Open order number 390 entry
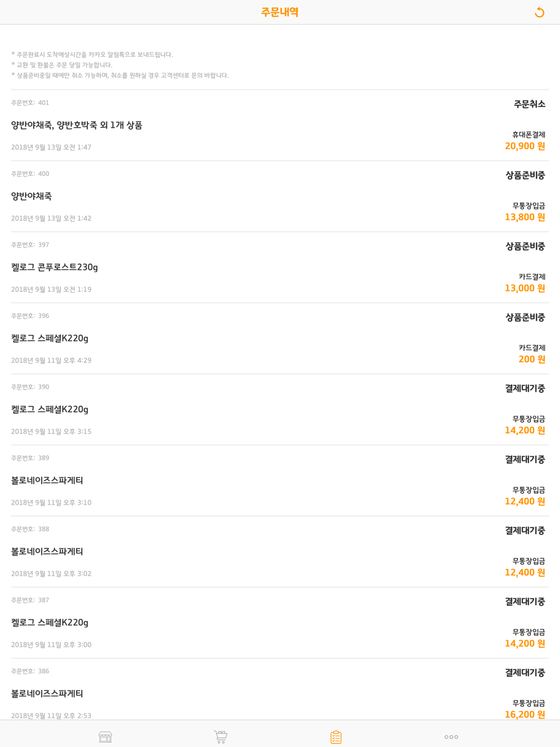The width and height of the screenshot is (560, 747). [x=280, y=410]
